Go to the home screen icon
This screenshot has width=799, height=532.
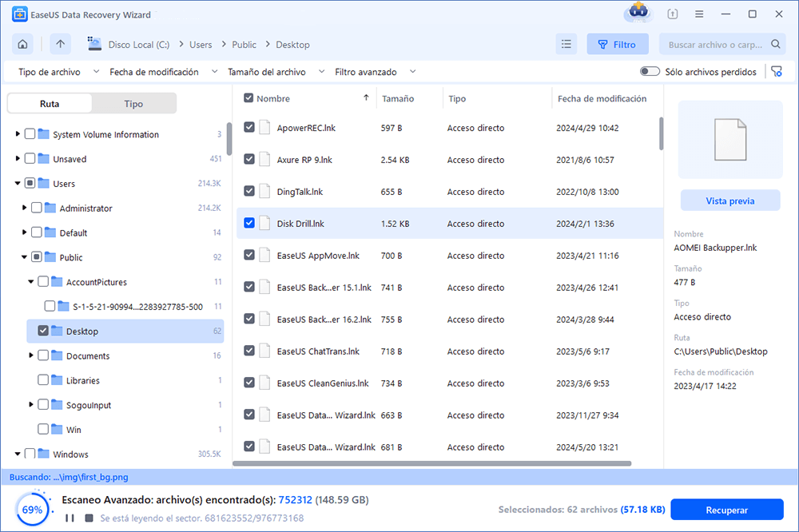(22, 45)
